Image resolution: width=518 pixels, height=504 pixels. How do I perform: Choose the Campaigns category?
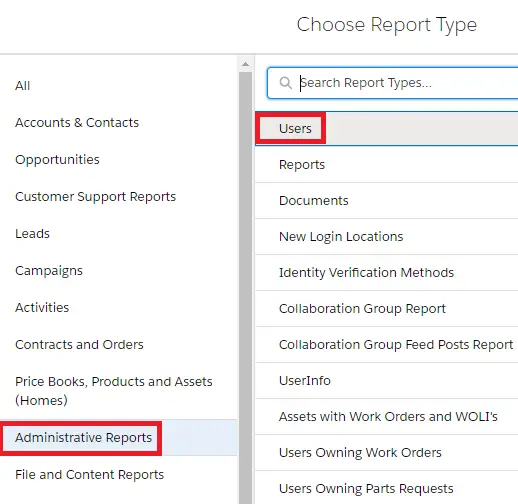(x=49, y=271)
